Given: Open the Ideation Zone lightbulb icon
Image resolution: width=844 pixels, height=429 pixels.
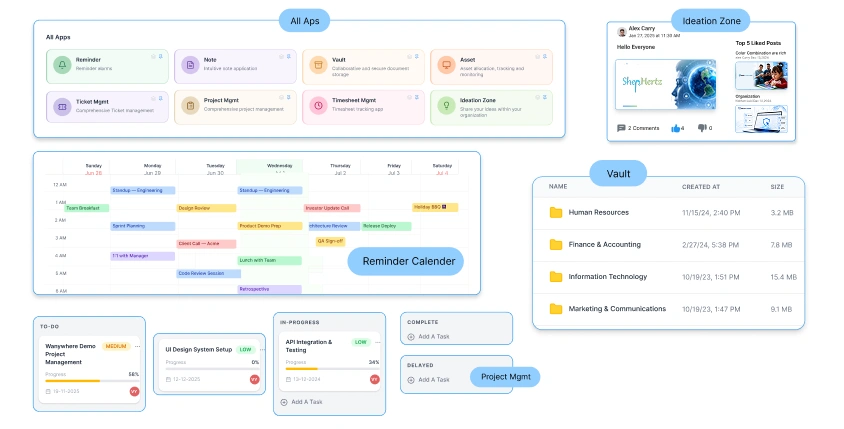Looking at the screenshot, I should tap(446, 106).
